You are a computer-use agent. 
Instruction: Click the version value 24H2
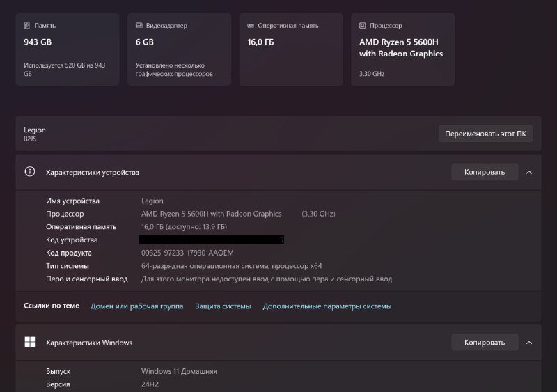150,384
